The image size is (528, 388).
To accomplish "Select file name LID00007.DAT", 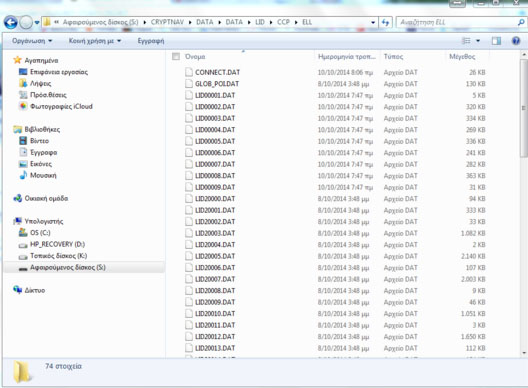I will [215, 164].
